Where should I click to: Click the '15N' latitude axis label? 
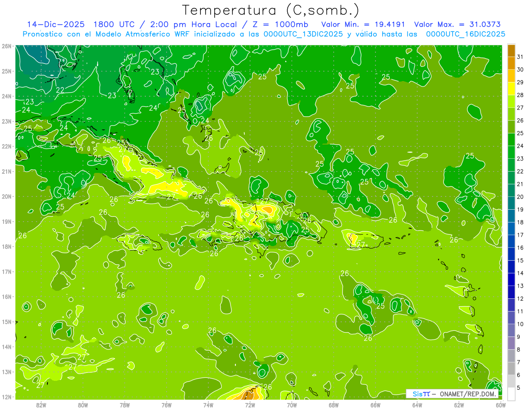tap(6, 321)
